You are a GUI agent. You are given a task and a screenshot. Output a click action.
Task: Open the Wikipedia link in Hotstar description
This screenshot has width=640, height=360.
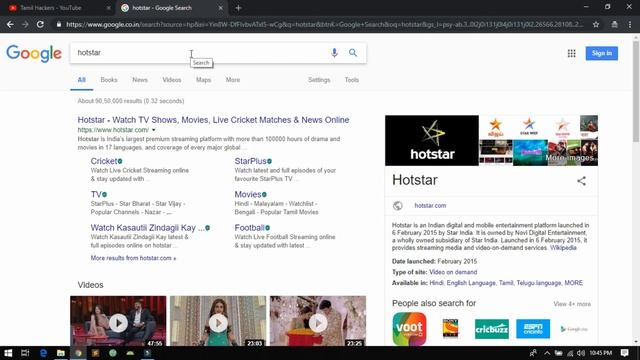click(x=563, y=248)
